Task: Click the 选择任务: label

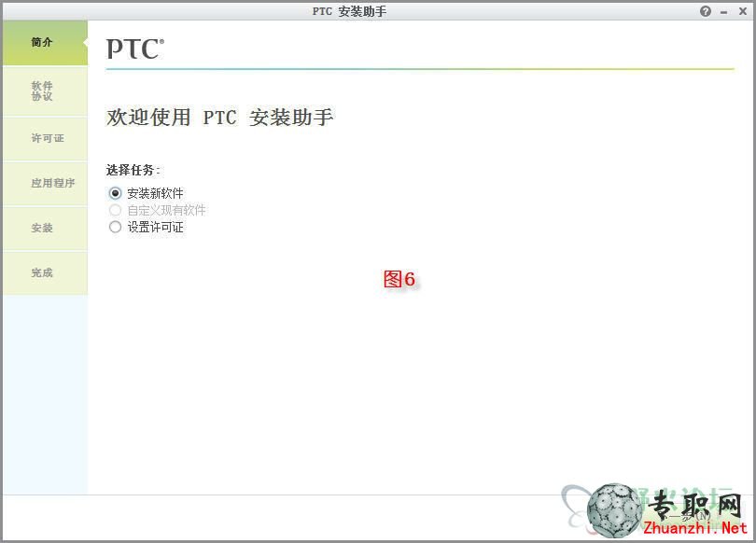Action: coord(133,170)
